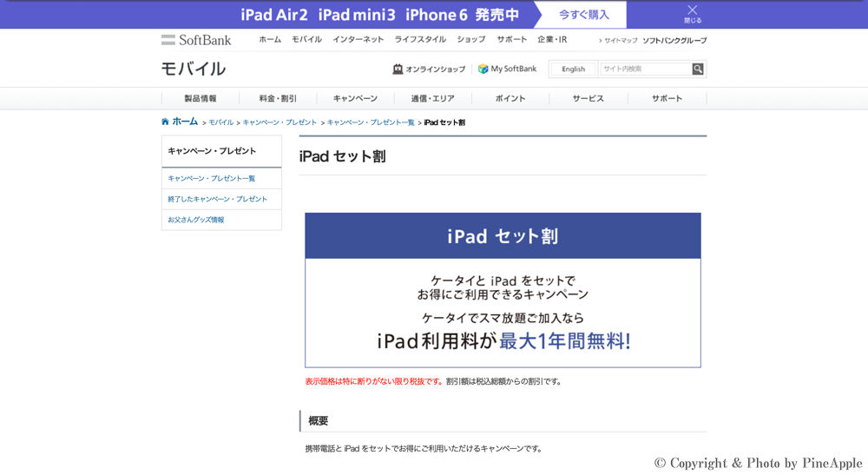Go to the ポイント navigation tab
The image size is (868, 475).
coord(510,99)
